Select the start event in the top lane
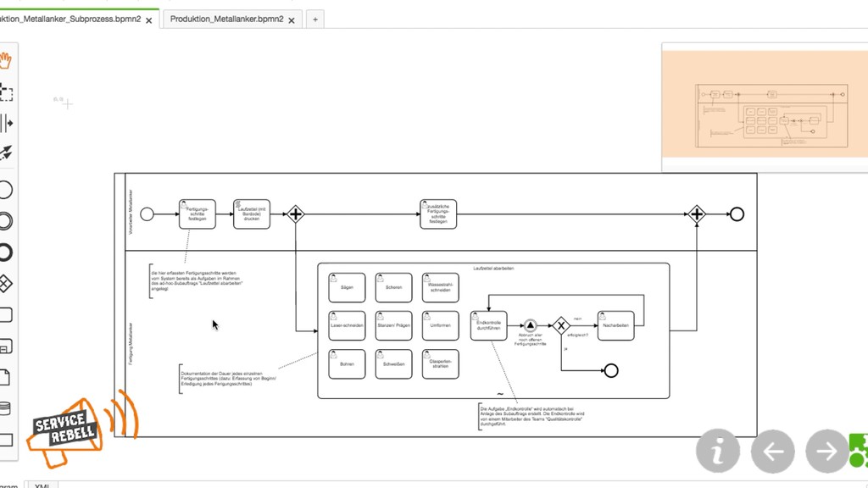 tap(147, 214)
